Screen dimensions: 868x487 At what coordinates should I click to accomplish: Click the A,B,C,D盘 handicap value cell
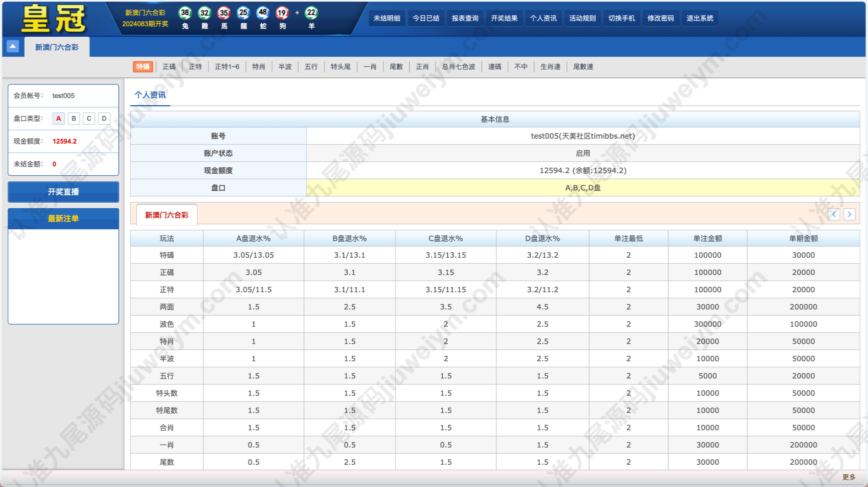coord(583,188)
